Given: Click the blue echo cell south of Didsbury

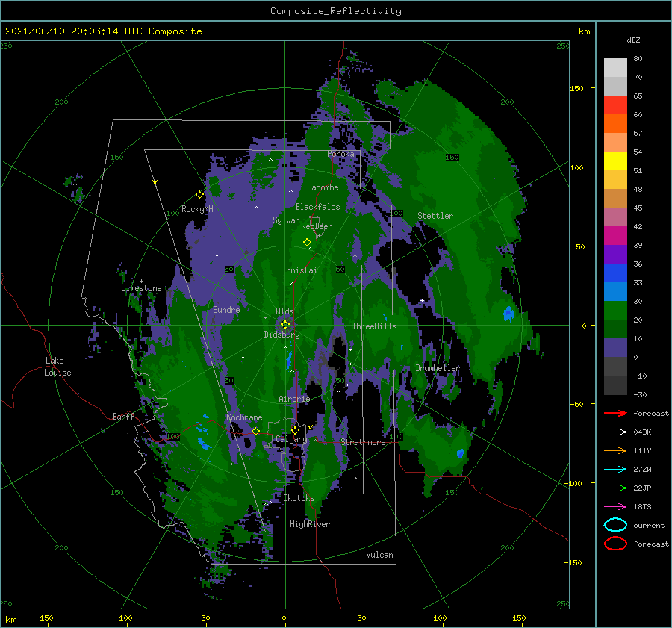Looking at the screenshot, I should (289, 361).
